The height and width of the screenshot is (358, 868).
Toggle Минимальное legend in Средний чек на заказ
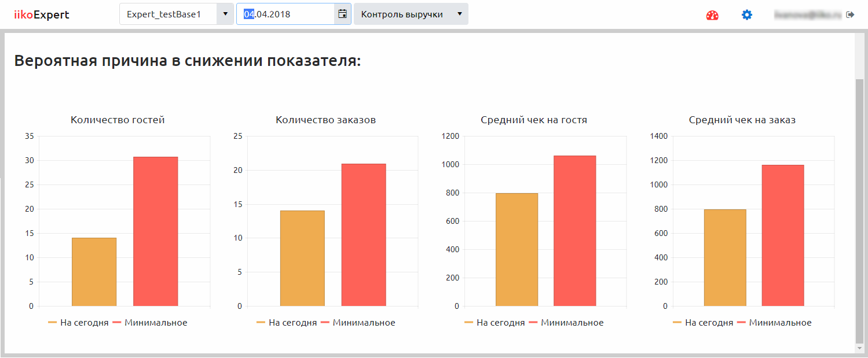774,323
